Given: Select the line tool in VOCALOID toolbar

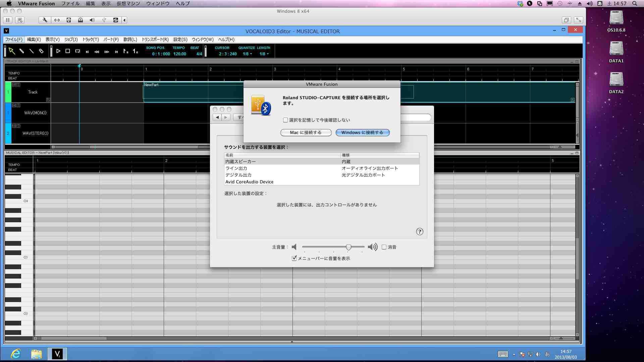Looking at the screenshot, I should pos(32,51).
